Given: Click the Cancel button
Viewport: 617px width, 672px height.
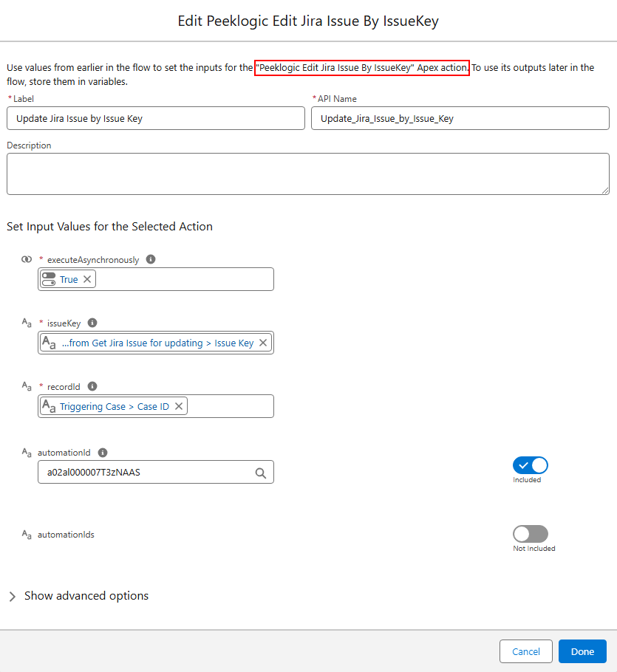Looking at the screenshot, I should [525, 651].
